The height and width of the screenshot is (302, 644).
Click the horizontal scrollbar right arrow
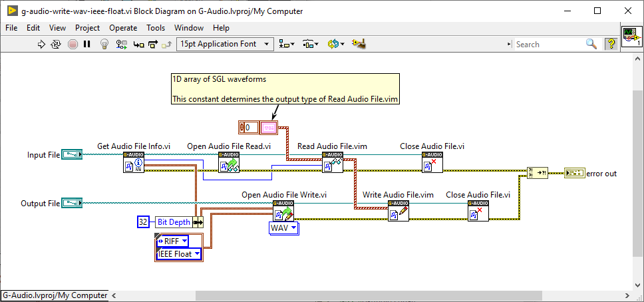[627, 295]
